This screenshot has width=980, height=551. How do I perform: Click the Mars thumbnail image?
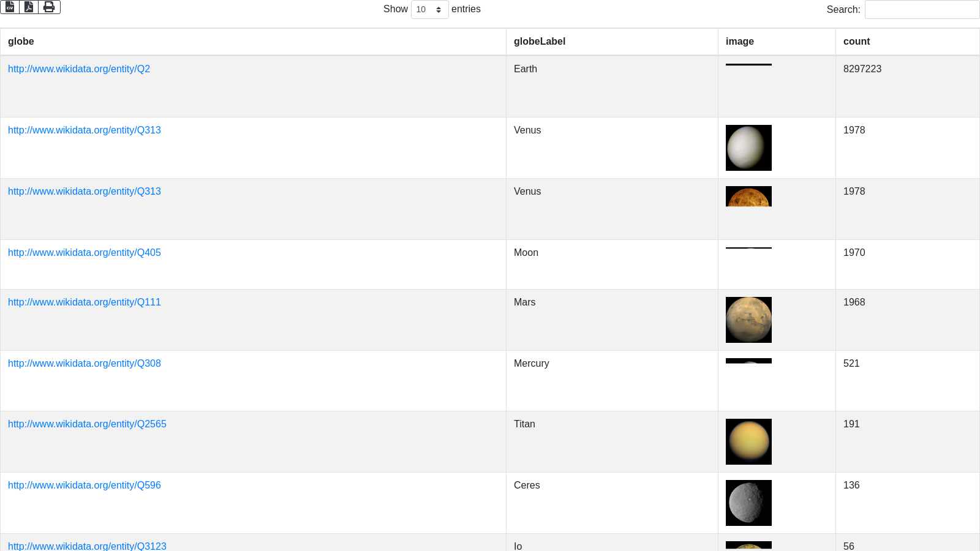pos(748,320)
